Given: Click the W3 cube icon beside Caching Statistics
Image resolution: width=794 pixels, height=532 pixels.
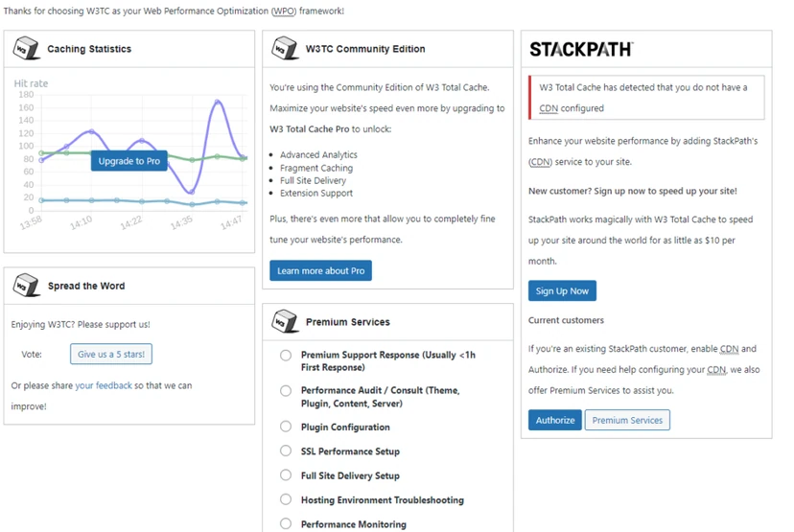Looking at the screenshot, I should click(26, 48).
